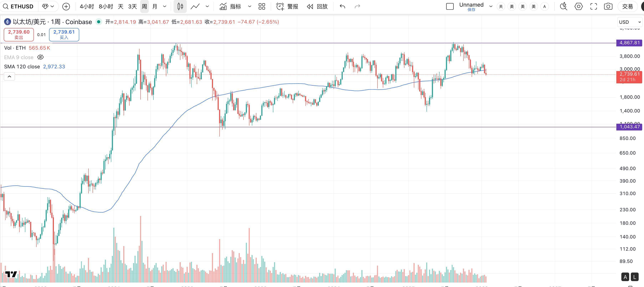Image resolution: width=644 pixels, height=287 pixels.
Task: Switch to the line chart style icon
Action: click(195, 6)
